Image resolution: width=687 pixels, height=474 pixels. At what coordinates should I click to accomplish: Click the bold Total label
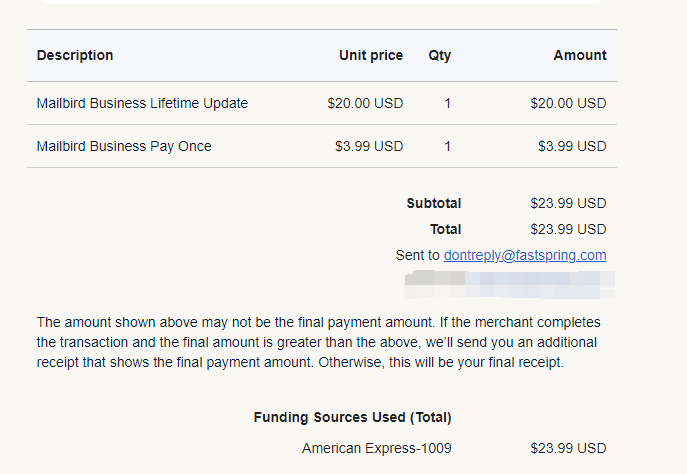click(x=445, y=229)
